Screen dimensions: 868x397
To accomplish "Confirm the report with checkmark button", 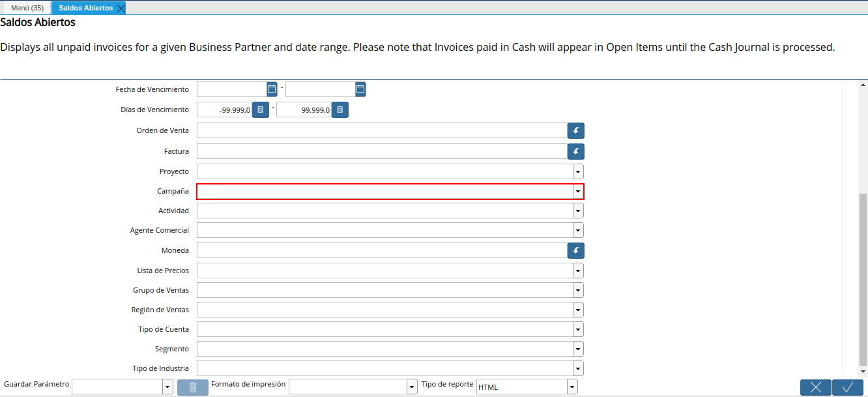I will (x=848, y=387).
